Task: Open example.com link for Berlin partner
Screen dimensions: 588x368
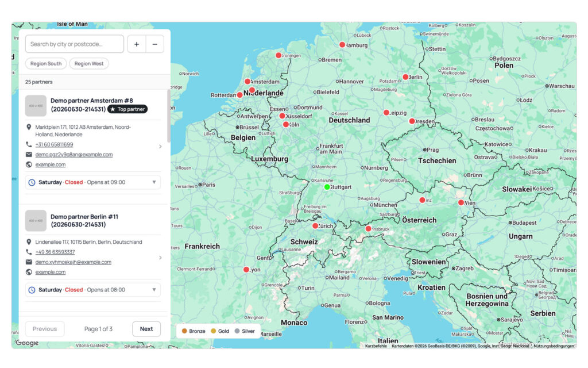Action: point(51,272)
